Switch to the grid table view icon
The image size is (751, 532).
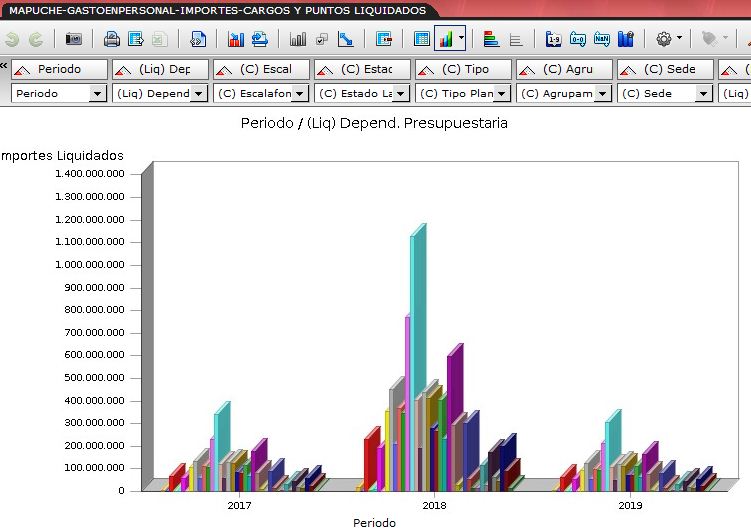pos(421,39)
